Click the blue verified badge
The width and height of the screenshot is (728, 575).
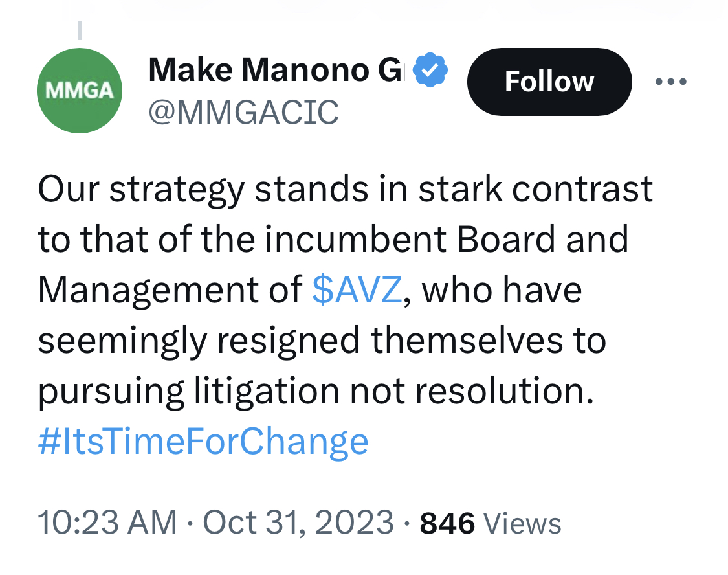430,70
